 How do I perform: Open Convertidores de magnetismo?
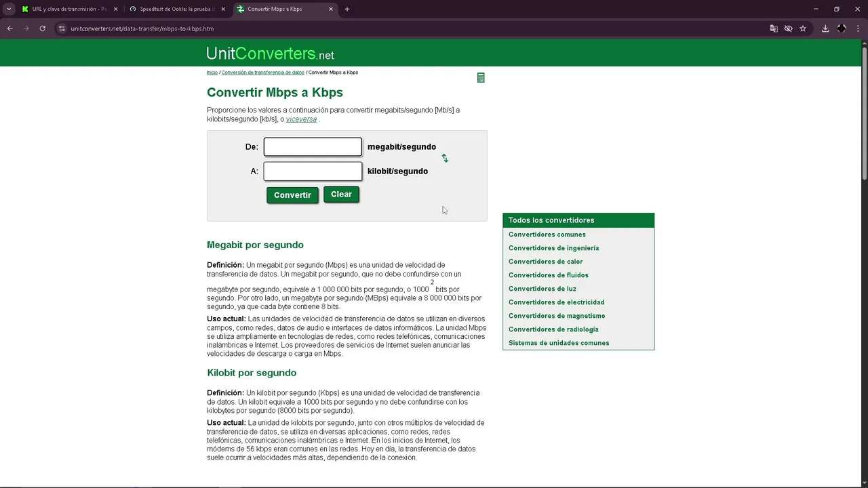pos(557,316)
